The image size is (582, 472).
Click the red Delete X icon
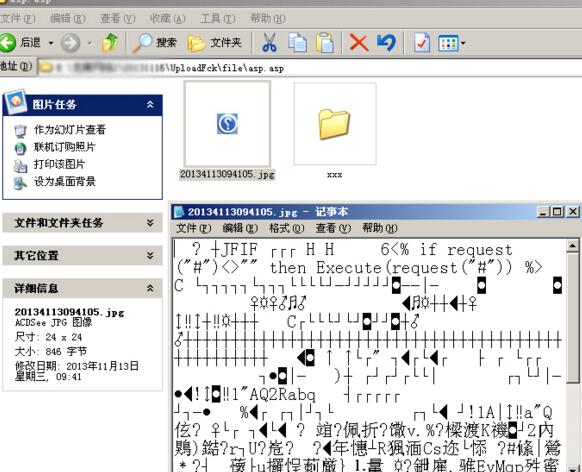coord(359,43)
